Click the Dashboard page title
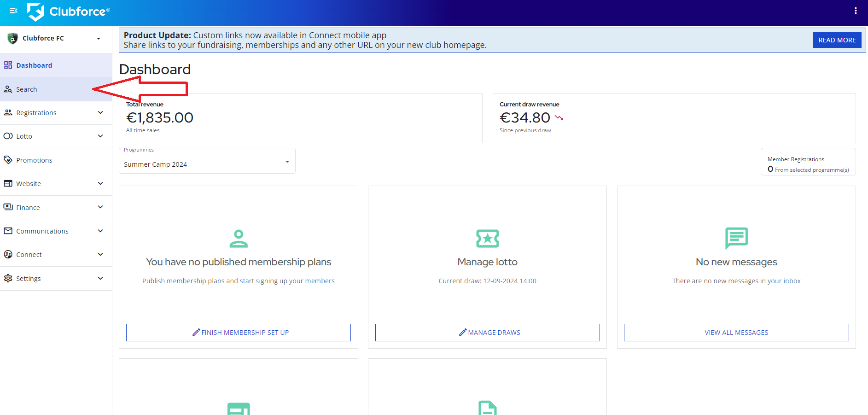 (x=155, y=69)
